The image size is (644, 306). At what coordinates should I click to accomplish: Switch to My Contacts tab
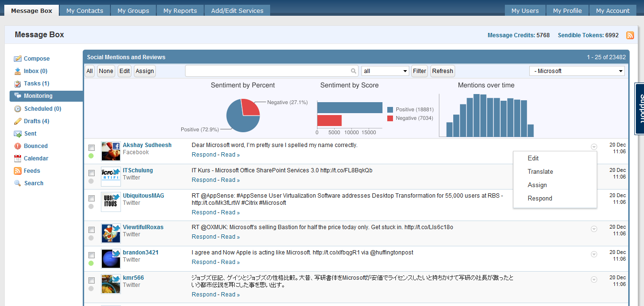coord(85,11)
